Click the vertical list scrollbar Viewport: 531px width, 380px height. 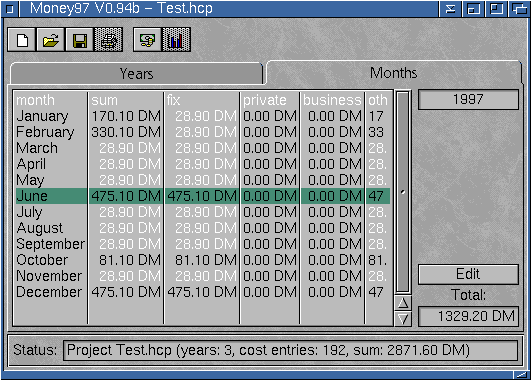403,192
